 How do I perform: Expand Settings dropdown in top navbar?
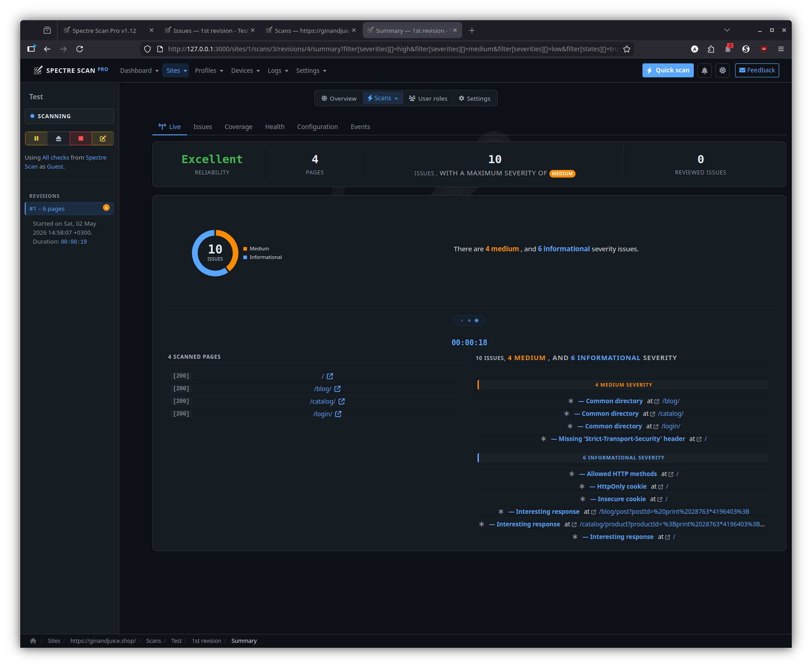[311, 71]
